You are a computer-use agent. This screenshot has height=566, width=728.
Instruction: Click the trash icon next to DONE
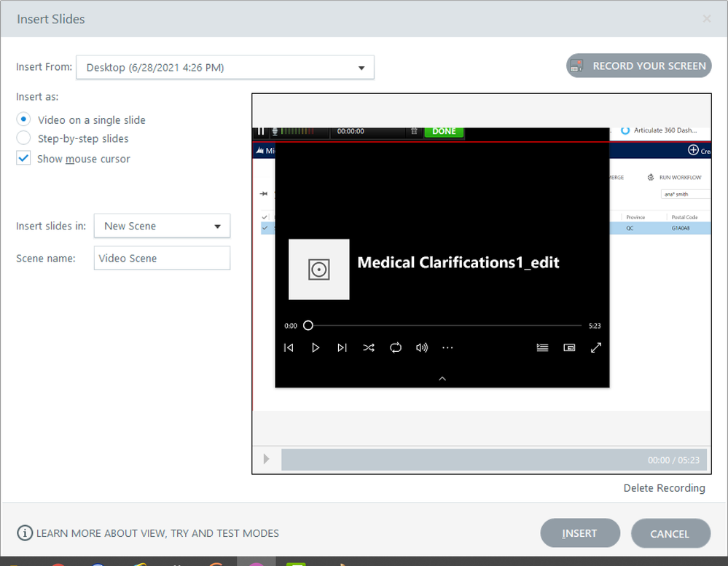point(414,131)
